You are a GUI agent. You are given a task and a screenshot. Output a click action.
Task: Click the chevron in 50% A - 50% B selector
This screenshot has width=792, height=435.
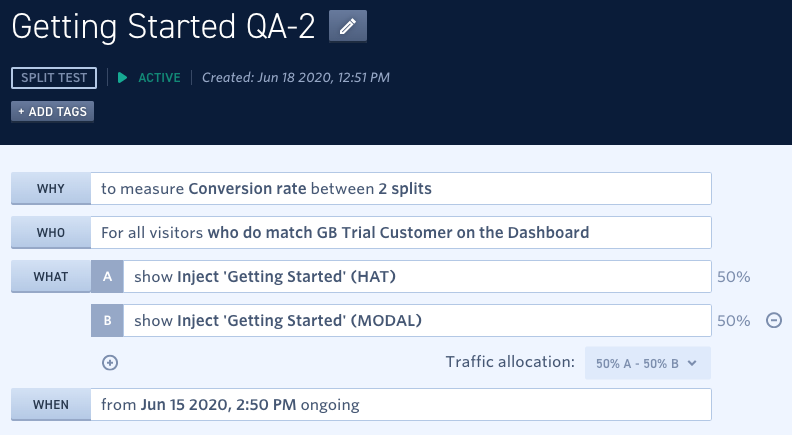[x=692, y=363]
